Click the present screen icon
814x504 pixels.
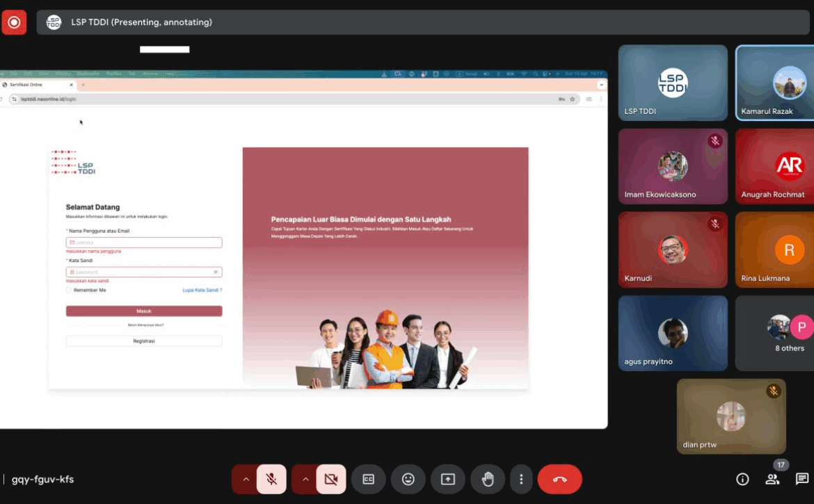coord(448,479)
